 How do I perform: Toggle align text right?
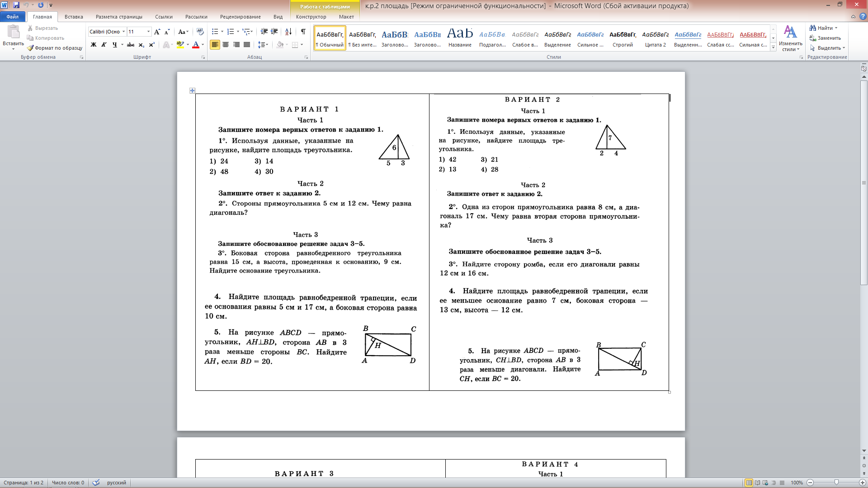tap(236, 45)
